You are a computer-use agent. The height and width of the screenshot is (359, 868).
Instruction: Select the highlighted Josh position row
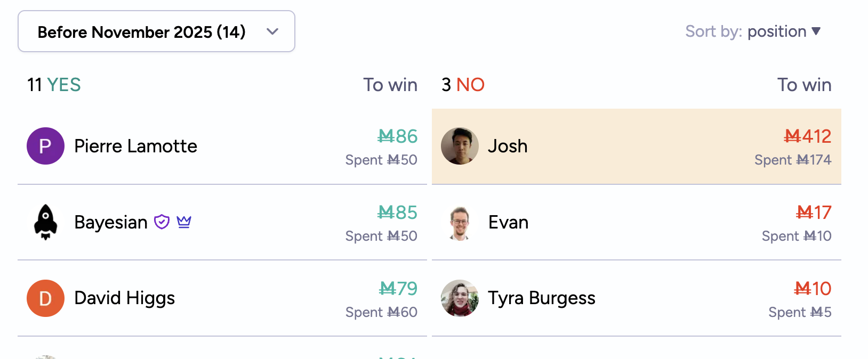(x=637, y=146)
